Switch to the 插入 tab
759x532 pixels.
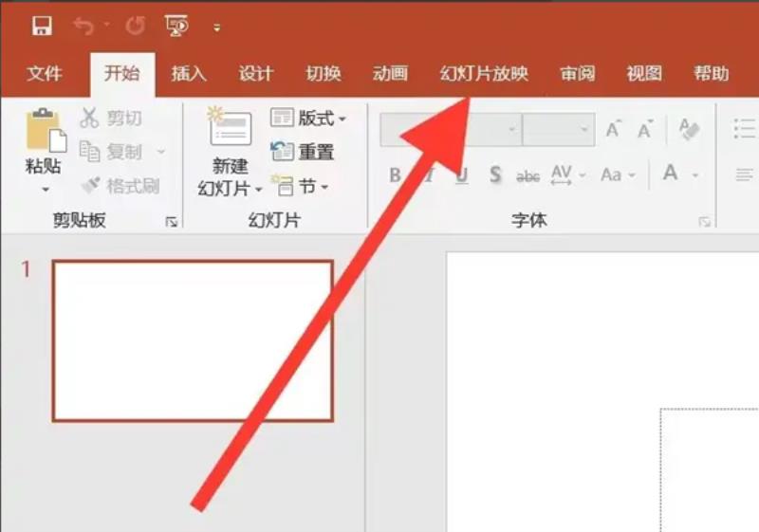[188, 74]
